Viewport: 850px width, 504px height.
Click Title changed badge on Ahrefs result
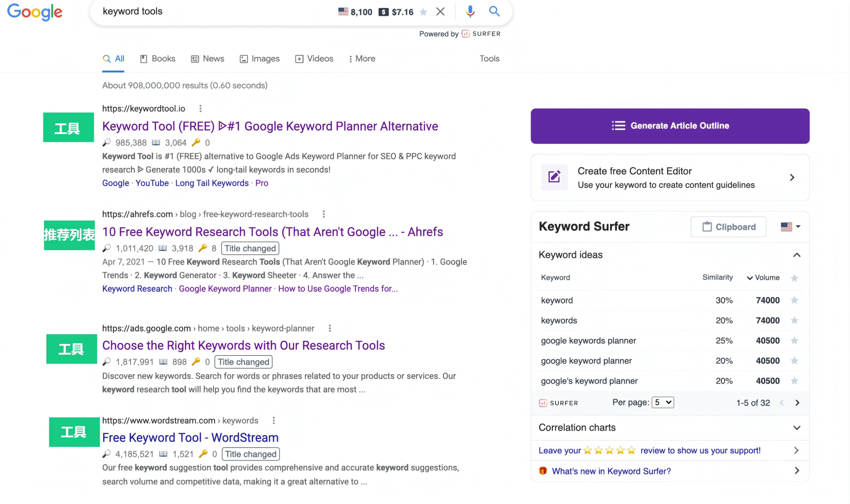coord(250,248)
